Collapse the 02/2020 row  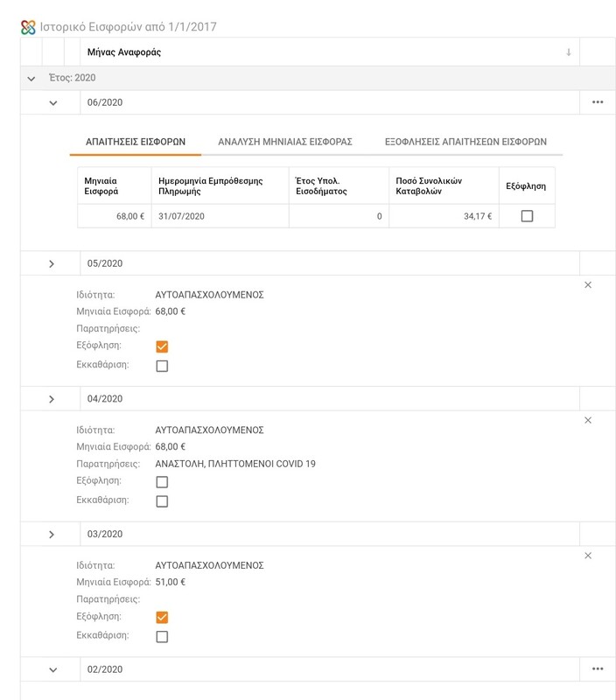[x=52, y=670]
